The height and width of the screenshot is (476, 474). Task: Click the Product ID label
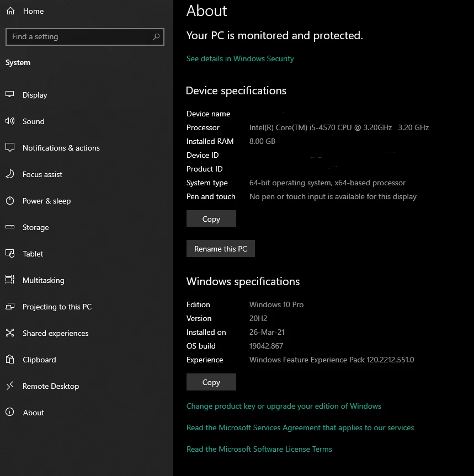pyautogui.click(x=204, y=169)
